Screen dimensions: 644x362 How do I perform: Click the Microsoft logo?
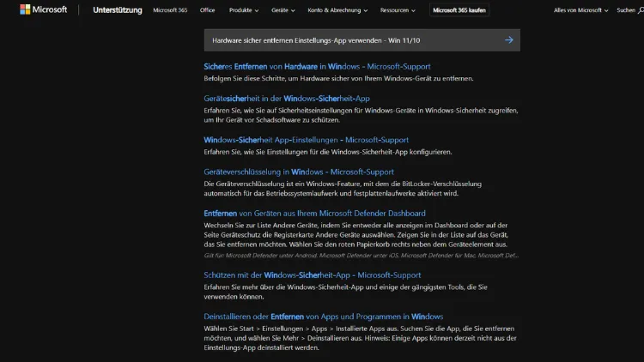click(43, 9)
